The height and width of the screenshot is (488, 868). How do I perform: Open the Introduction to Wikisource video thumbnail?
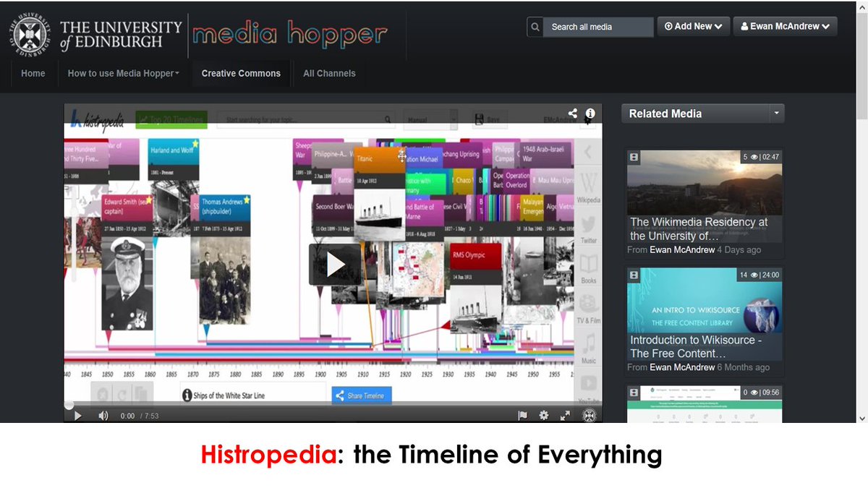705,314
